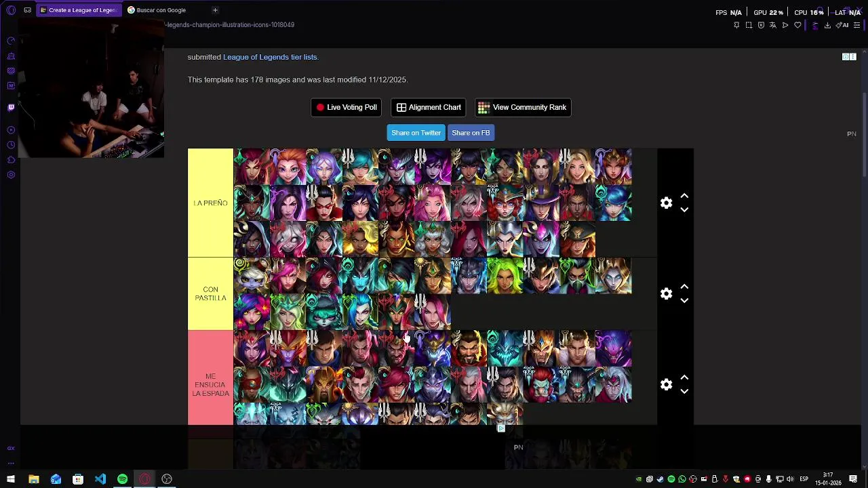Move CON PASTILLA tier down with arrow

(x=684, y=300)
